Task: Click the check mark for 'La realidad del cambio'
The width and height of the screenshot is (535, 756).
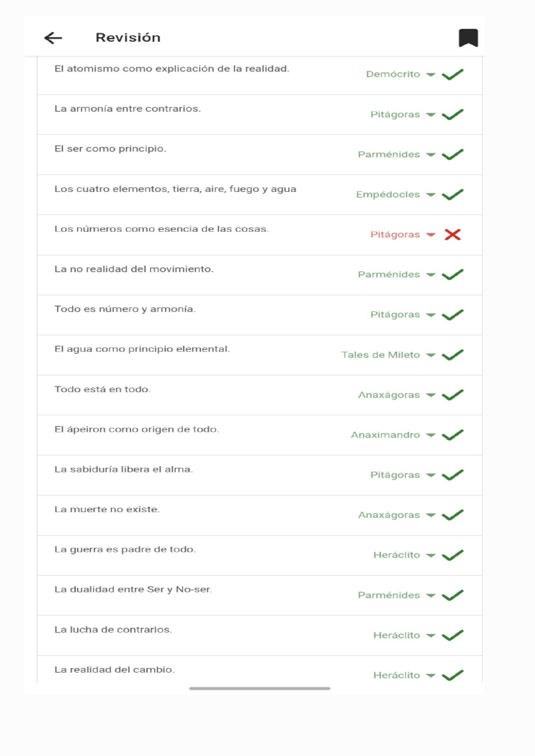Action: [453, 675]
